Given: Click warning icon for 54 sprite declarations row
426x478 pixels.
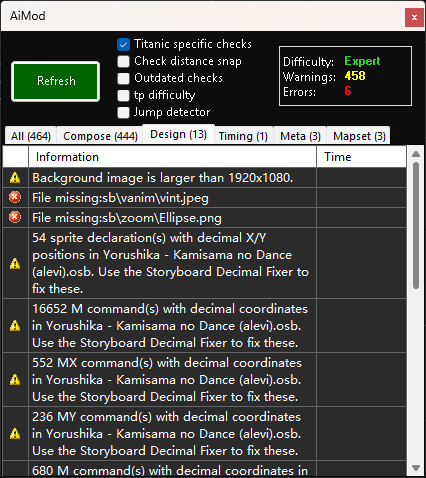Looking at the screenshot, I should [15, 263].
